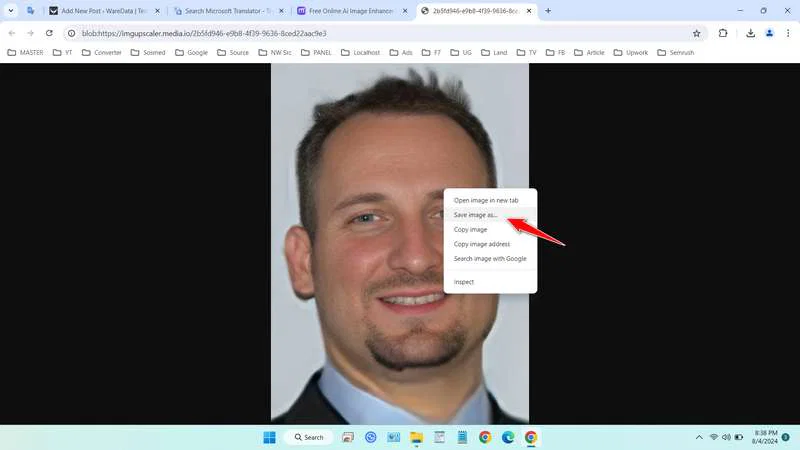Open the notification badge in tray
The image size is (800, 450).
point(786,437)
